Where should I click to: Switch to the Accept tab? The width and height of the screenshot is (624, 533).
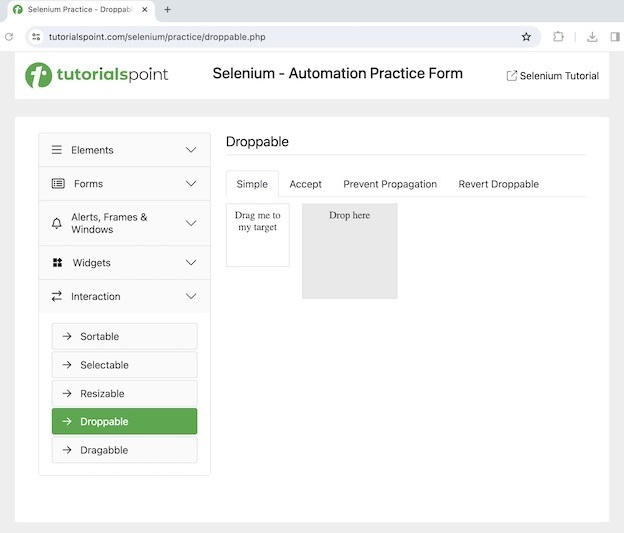tap(305, 184)
